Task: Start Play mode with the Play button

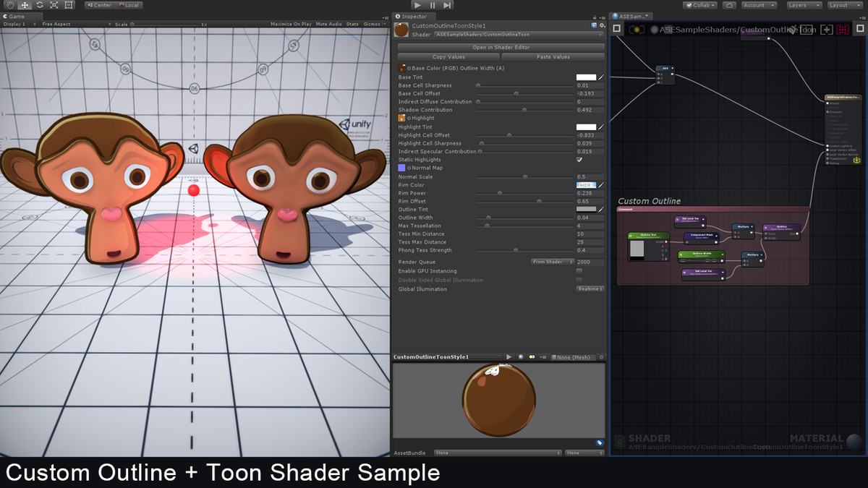Action: click(417, 5)
